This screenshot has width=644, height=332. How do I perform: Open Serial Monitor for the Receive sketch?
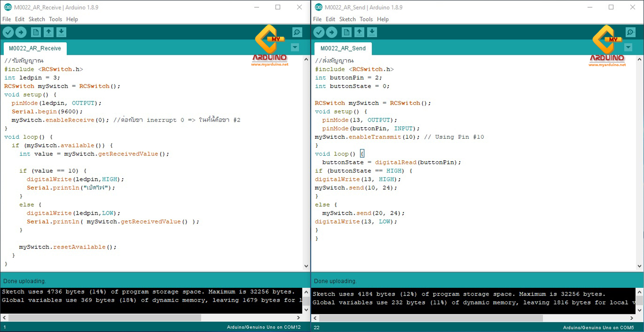click(297, 32)
